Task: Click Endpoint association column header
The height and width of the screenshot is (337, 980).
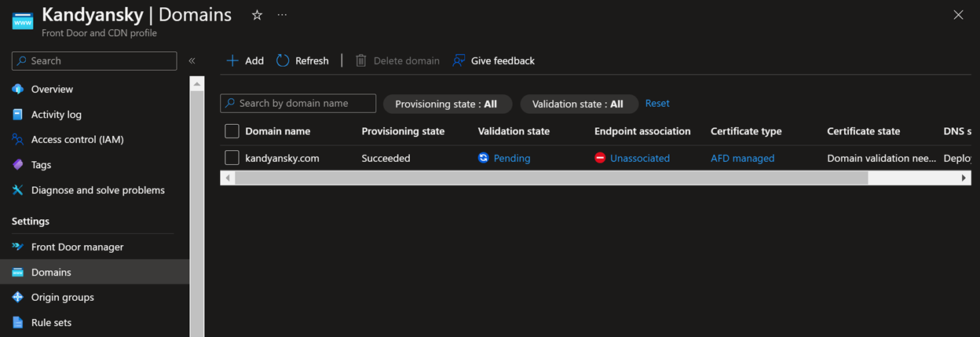Action: (x=642, y=131)
